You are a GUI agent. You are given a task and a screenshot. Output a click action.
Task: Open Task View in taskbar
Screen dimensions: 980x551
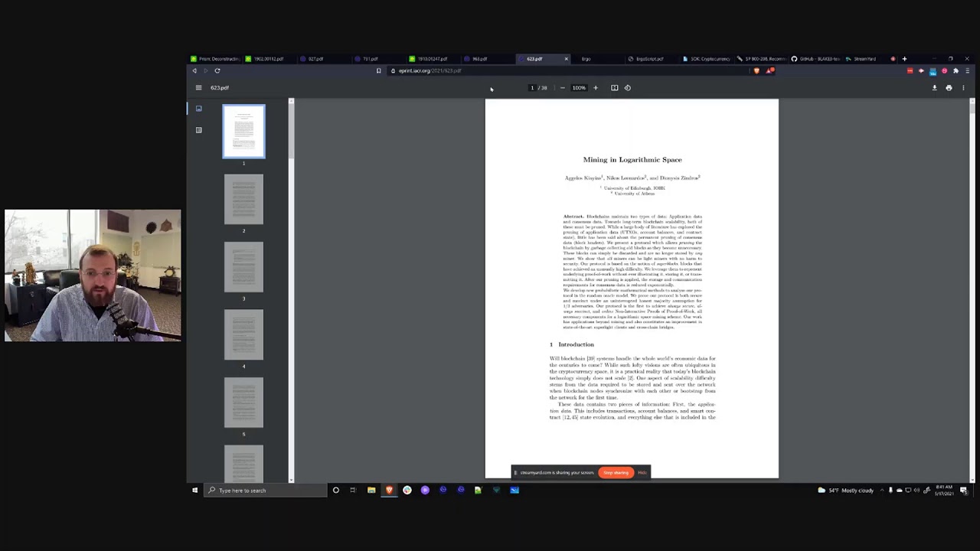353,491
